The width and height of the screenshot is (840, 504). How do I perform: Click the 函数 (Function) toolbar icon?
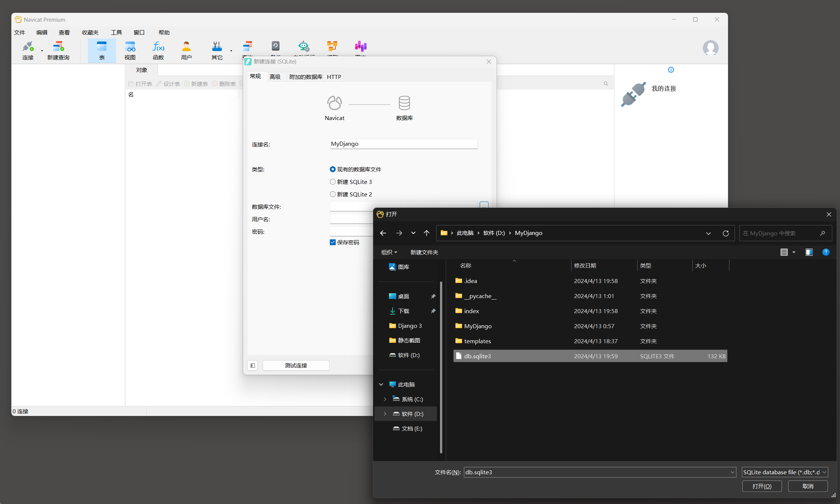coord(158,50)
